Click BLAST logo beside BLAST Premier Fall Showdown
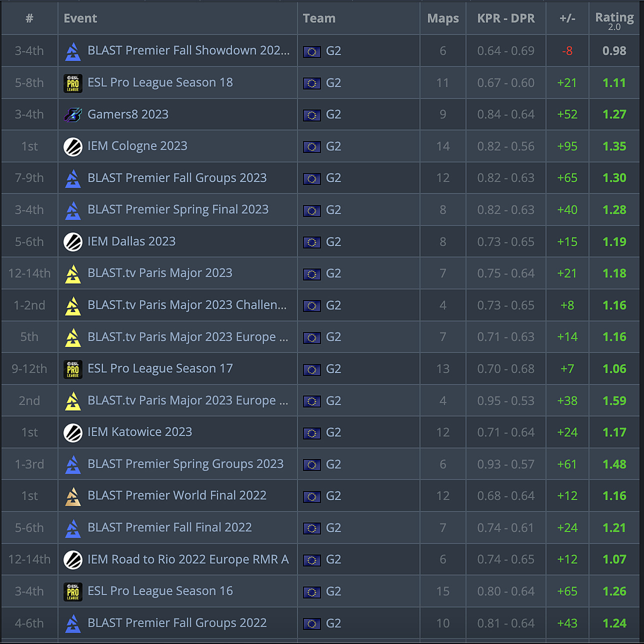Image resolution: width=644 pixels, height=644 pixels. point(73,51)
